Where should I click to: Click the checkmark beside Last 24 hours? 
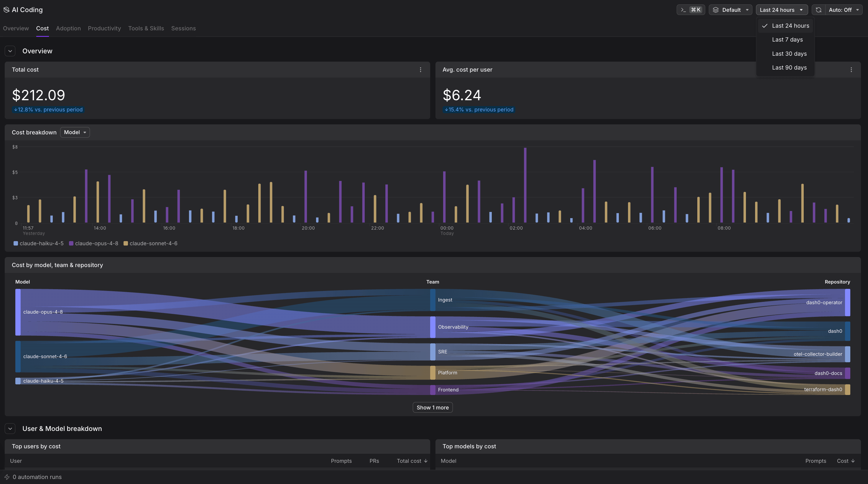pyautogui.click(x=765, y=26)
